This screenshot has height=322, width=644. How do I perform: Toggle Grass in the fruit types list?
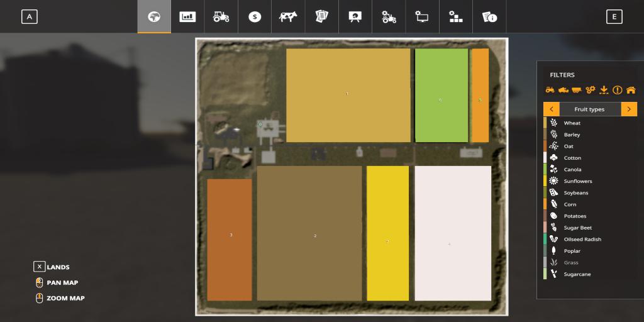[x=571, y=263]
